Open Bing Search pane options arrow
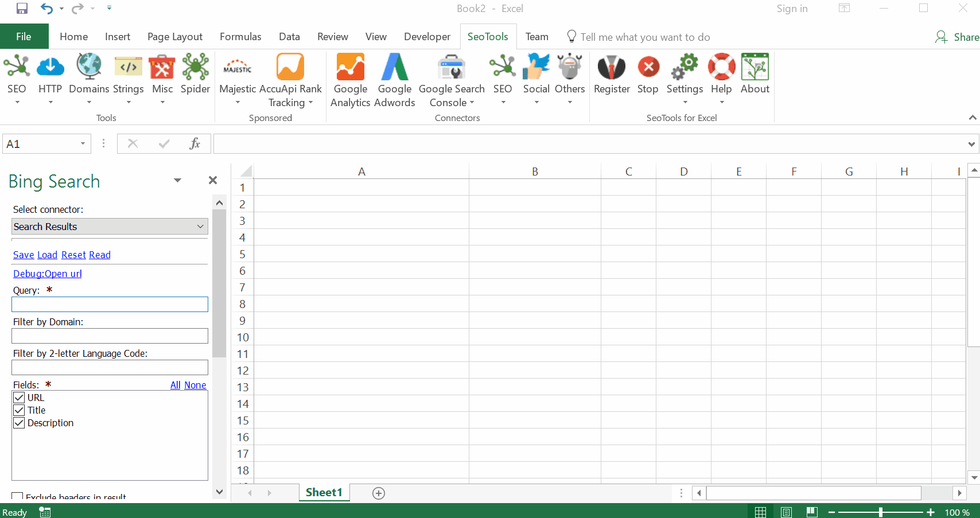 [177, 181]
